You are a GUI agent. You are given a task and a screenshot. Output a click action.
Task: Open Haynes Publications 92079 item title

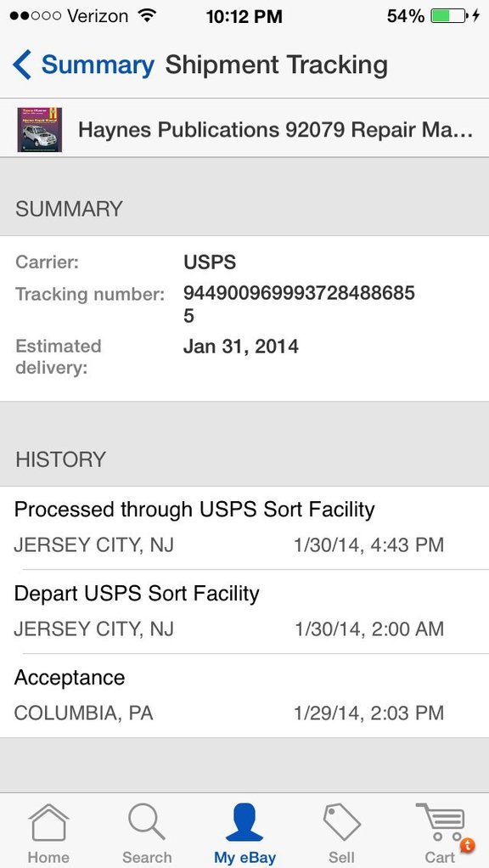(x=275, y=130)
